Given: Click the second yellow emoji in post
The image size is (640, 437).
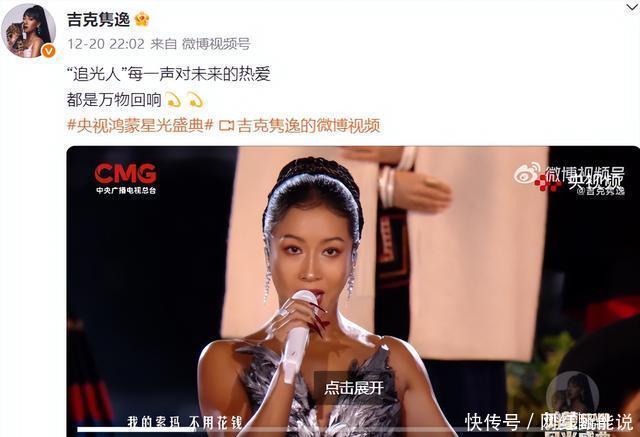Looking at the screenshot, I should (x=196, y=100).
